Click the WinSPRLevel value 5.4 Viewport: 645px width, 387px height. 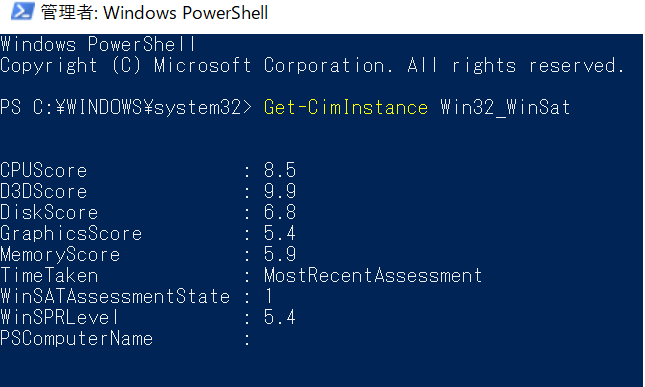point(280,317)
